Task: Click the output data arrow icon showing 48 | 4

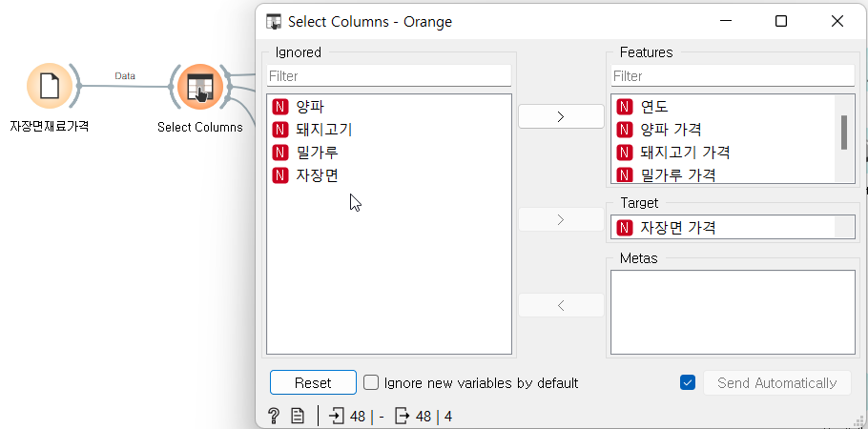Action: [x=403, y=416]
